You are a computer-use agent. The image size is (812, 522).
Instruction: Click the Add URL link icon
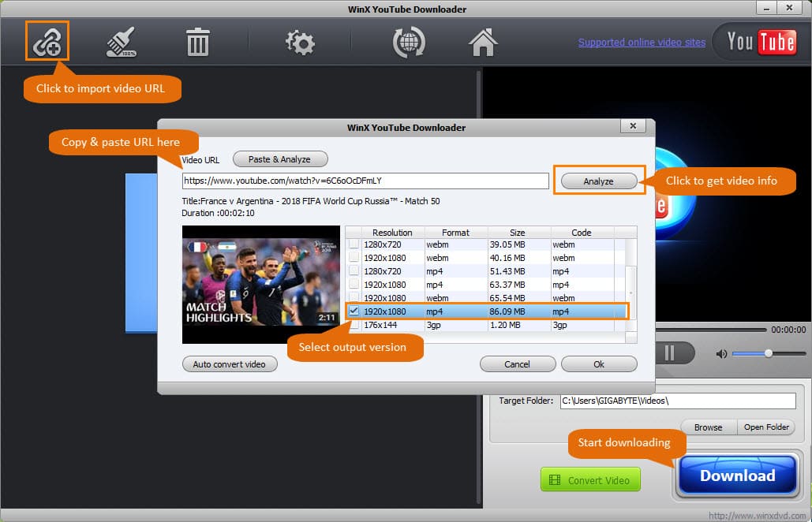(x=47, y=41)
